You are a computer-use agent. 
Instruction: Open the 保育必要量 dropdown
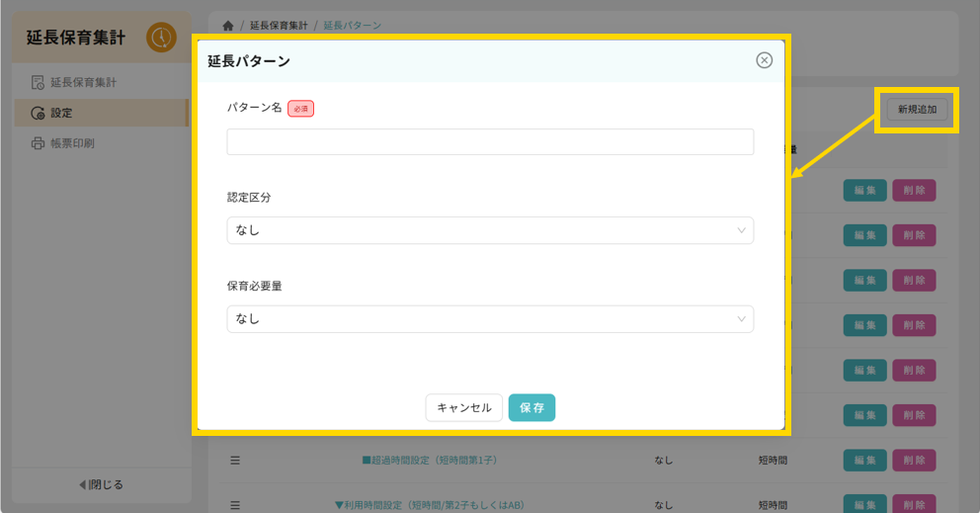[x=489, y=319]
